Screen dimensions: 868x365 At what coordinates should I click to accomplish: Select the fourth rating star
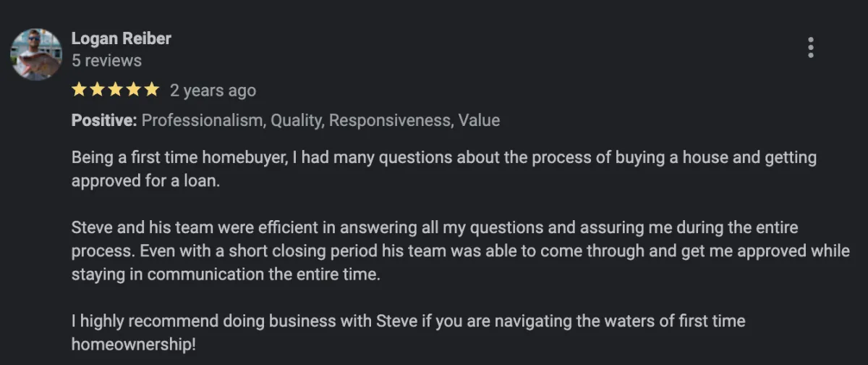(133, 90)
